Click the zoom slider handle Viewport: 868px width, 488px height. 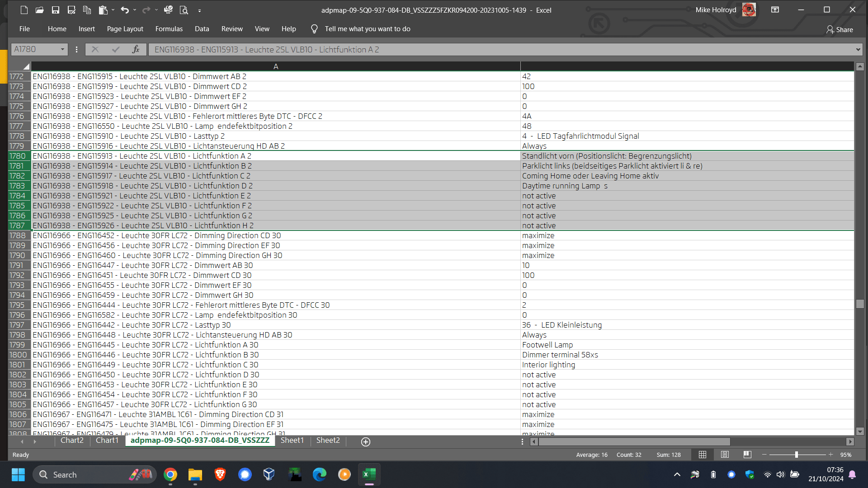point(796,455)
